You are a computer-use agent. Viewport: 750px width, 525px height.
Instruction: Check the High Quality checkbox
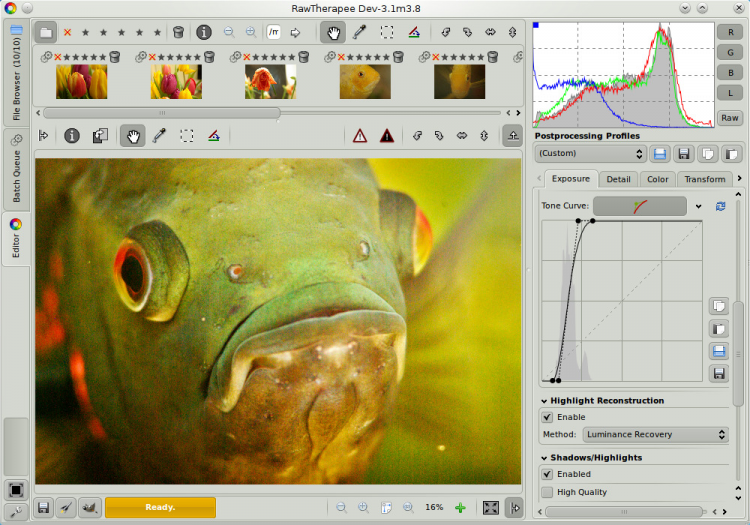pos(547,492)
